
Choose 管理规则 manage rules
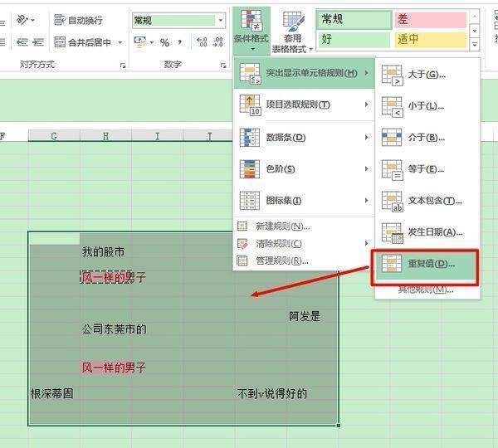(x=305, y=261)
